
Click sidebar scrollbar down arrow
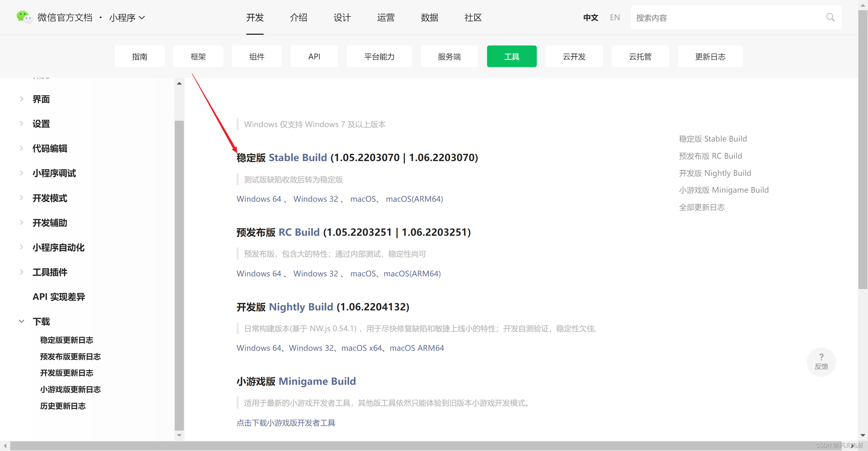179,435
